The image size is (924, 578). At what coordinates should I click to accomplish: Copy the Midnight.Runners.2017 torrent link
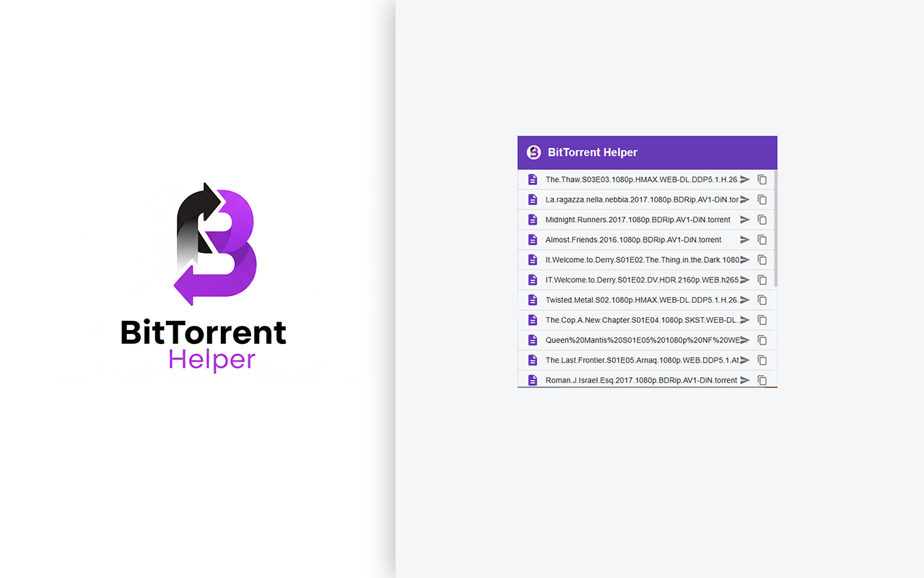point(762,220)
